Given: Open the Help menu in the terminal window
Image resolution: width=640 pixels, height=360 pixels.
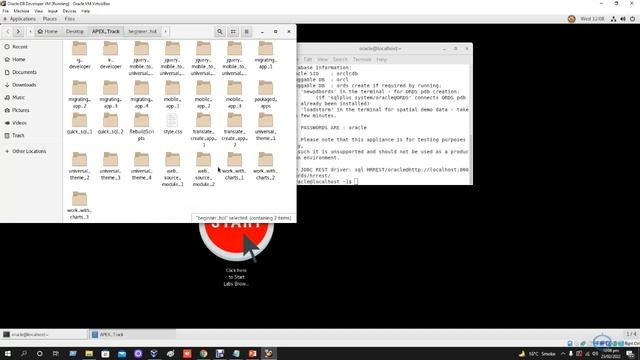Looking at the screenshot, I should (382, 60).
